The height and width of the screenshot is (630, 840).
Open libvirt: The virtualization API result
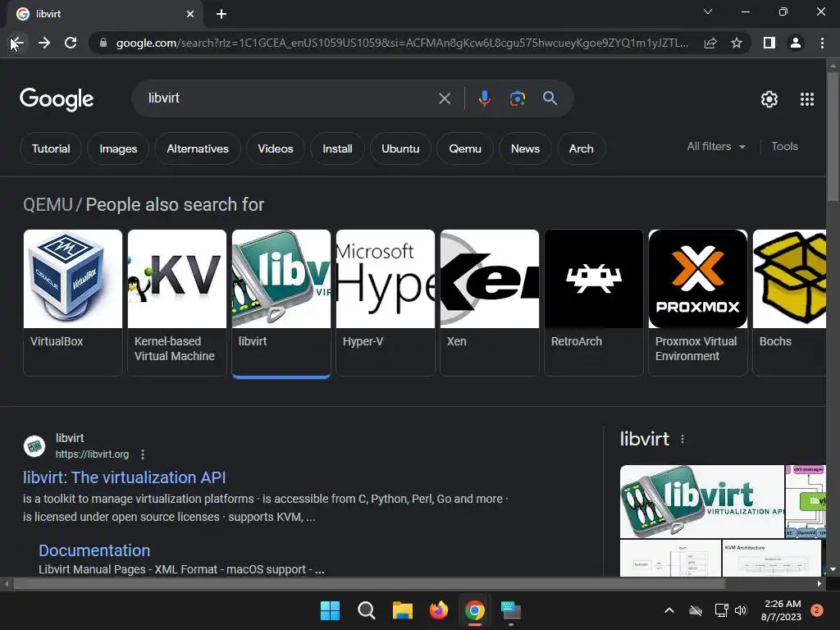pyautogui.click(x=125, y=477)
